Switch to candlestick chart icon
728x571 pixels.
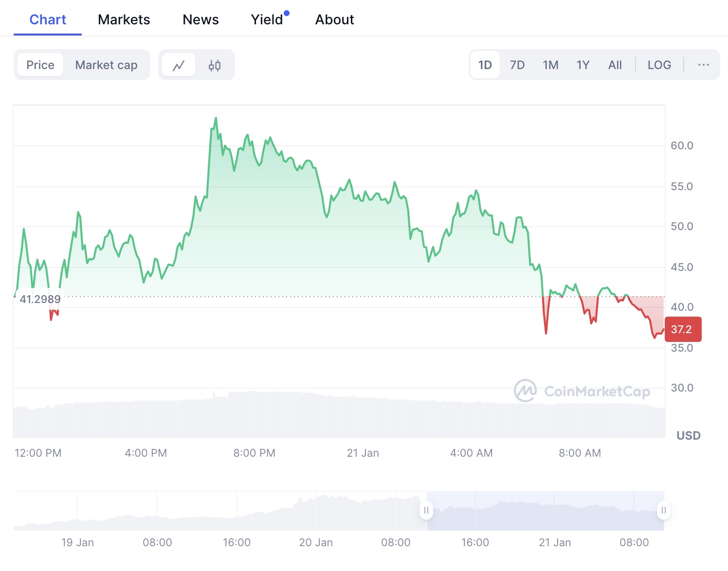[x=215, y=65]
